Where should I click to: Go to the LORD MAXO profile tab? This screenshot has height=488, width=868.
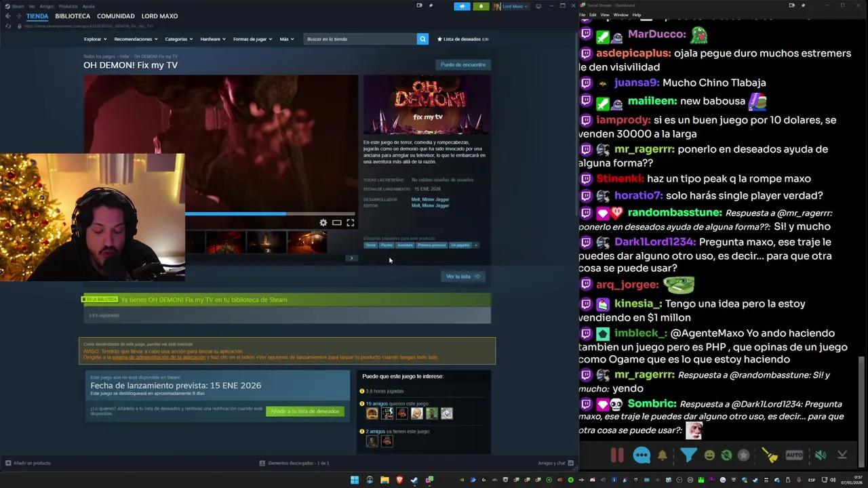click(159, 16)
